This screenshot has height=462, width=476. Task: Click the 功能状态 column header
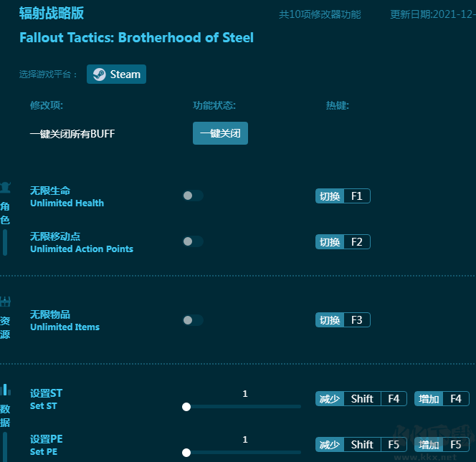click(214, 105)
